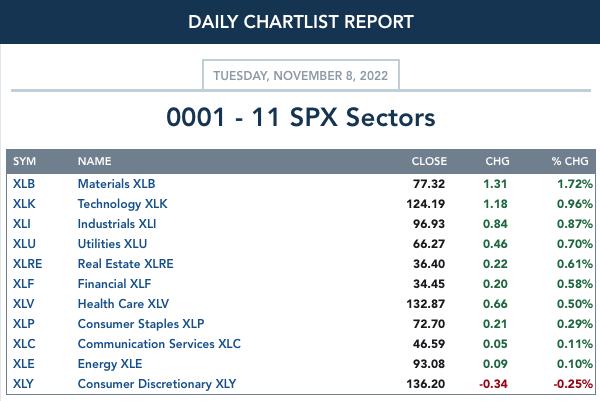Click the Financial XLF link
The width and height of the screenshot is (600, 401).
114,284
